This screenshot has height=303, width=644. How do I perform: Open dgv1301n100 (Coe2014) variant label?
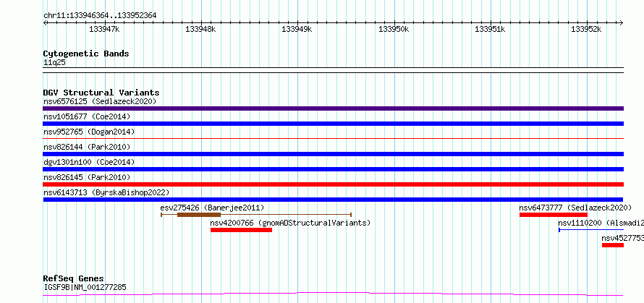[x=89, y=162]
